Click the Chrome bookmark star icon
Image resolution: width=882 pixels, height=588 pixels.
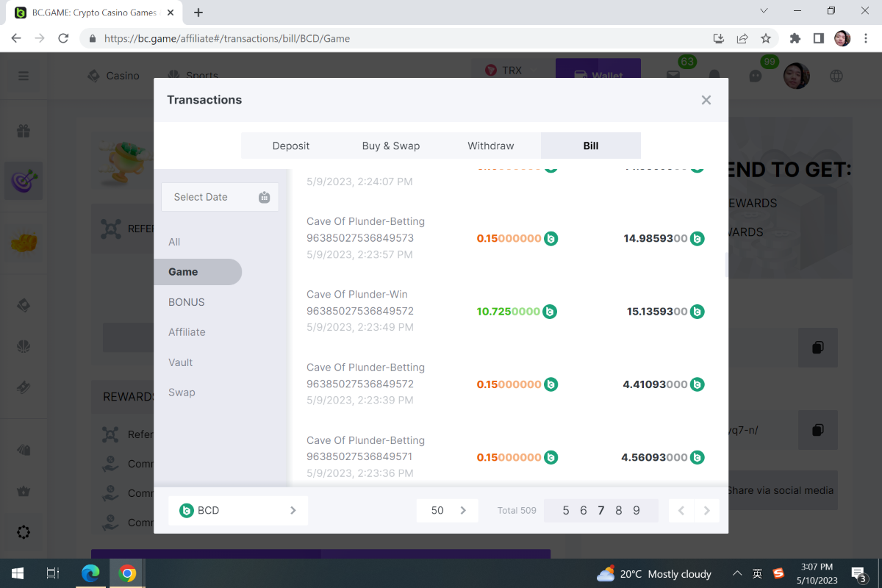pos(765,38)
